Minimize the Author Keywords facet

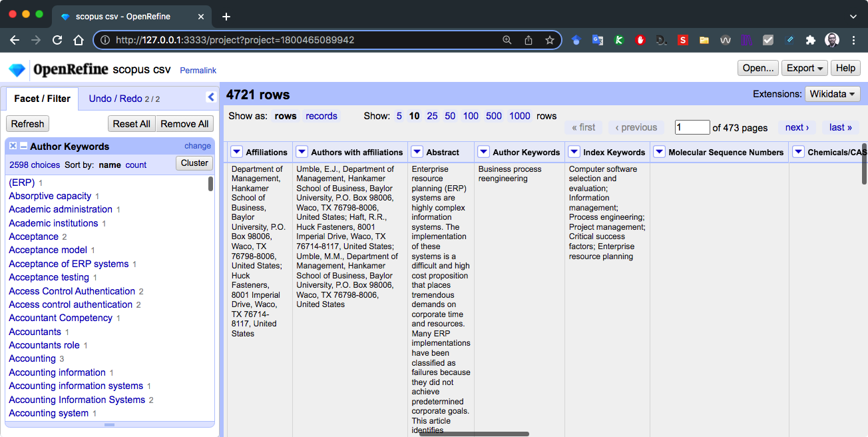[x=23, y=147]
